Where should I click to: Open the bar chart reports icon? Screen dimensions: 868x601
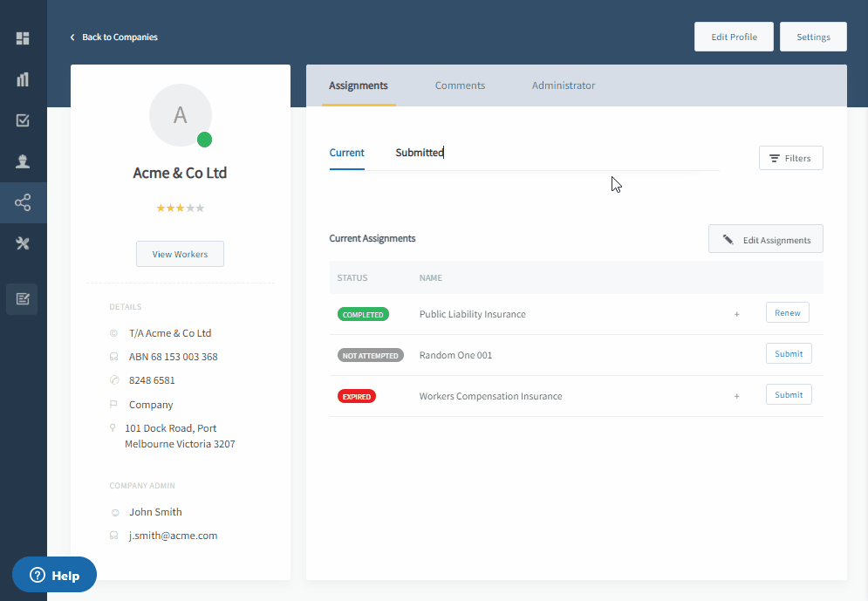(23, 79)
